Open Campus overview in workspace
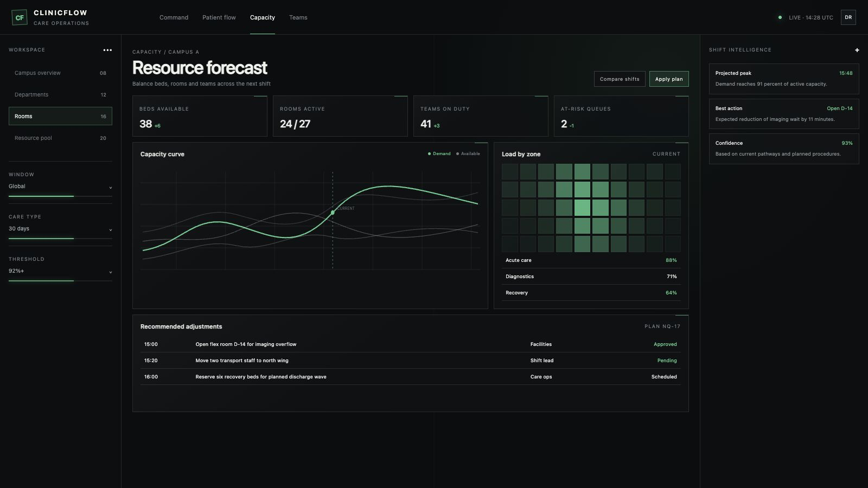 [x=60, y=73]
